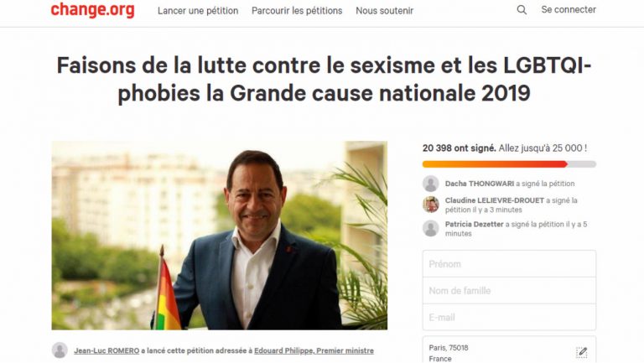Focus the Prénom input field
The width and height of the screenshot is (644, 363).
509,263
